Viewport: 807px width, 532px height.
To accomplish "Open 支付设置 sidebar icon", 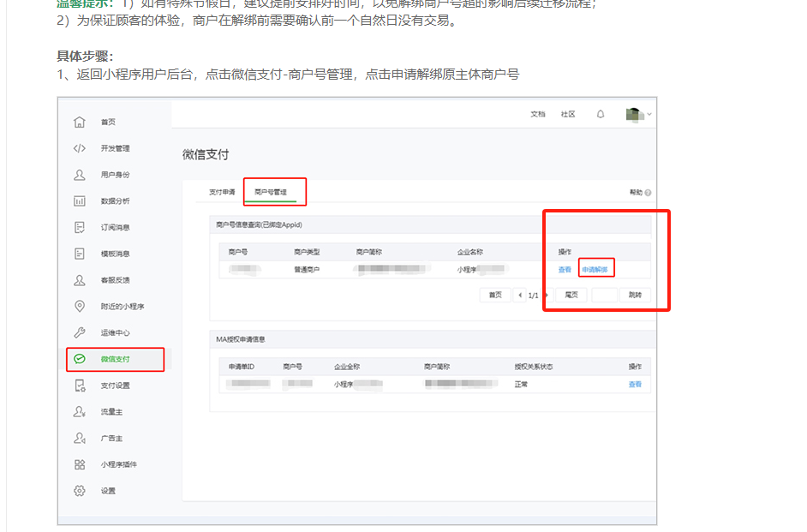I will pos(80,386).
